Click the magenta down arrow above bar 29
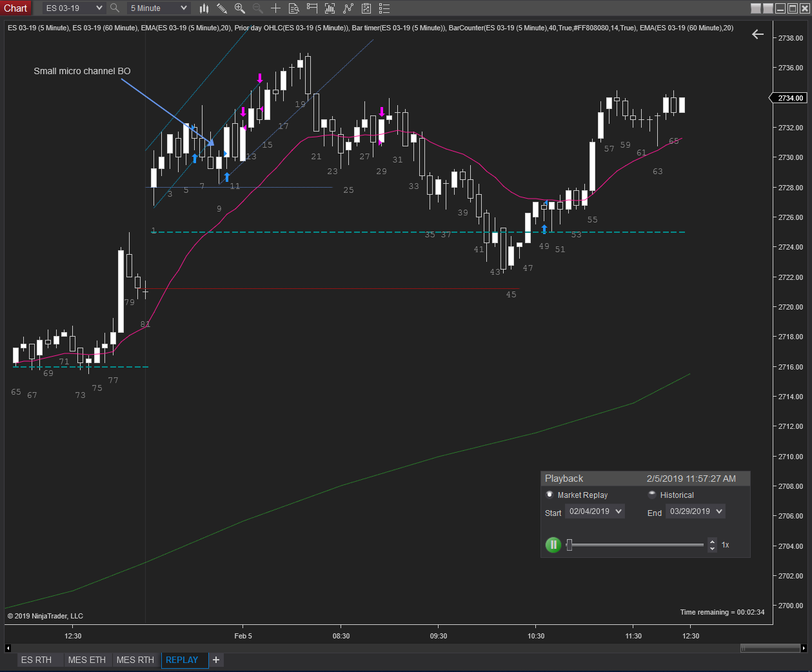This screenshot has height=672, width=812. point(382,112)
